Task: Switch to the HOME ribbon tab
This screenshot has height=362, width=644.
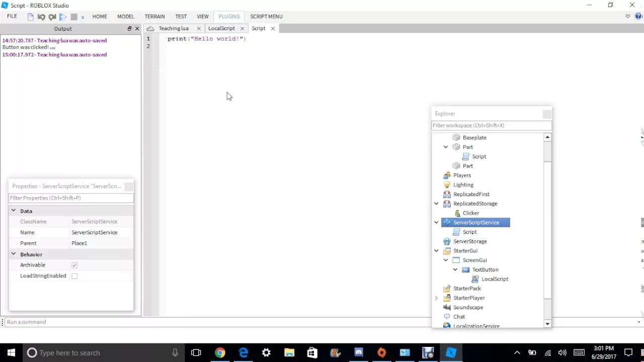Action: pos(100,17)
